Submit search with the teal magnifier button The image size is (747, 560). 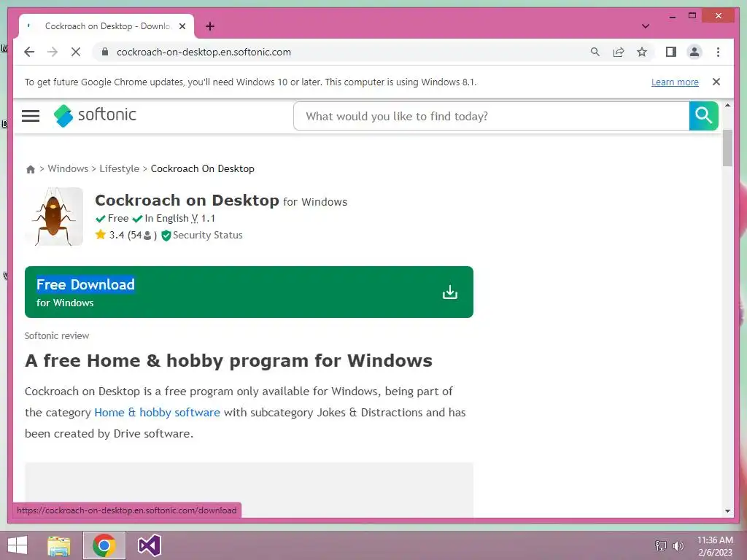click(x=704, y=116)
